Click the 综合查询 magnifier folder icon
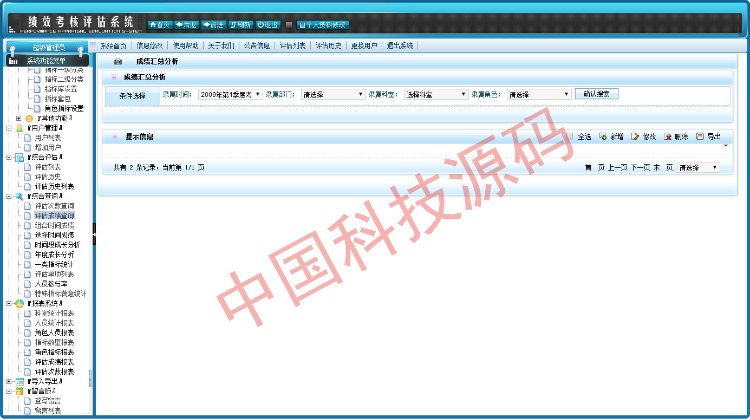This screenshot has height=420, width=750. 20,197
